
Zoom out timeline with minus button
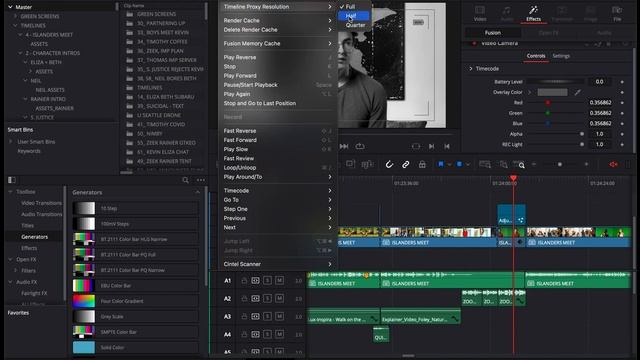533,164
